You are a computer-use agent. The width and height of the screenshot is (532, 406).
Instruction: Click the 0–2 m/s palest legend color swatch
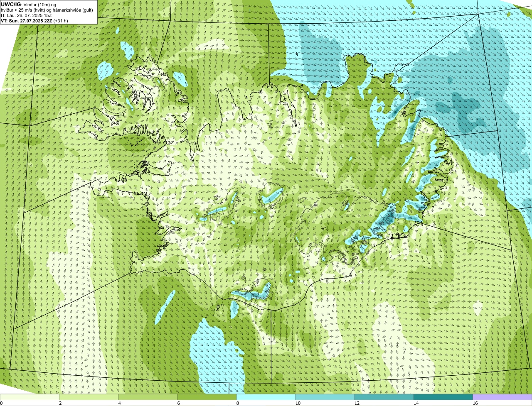[30, 397]
